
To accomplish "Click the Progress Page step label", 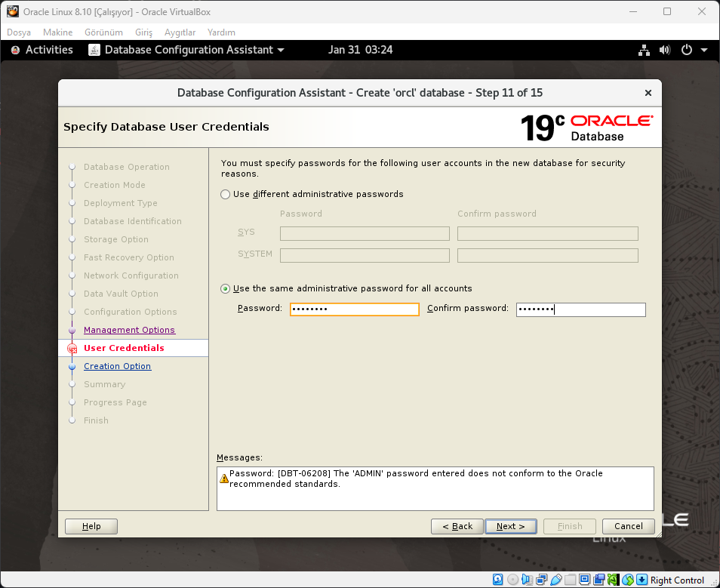I will [115, 402].
